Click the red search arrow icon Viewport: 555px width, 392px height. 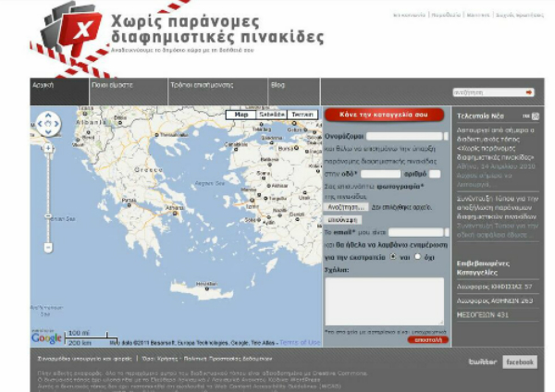pos(529,92)
